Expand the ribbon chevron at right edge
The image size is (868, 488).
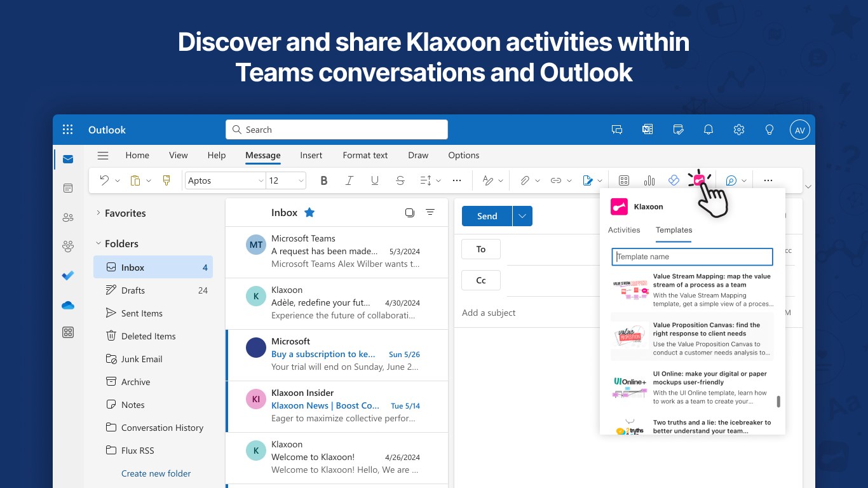808,187
